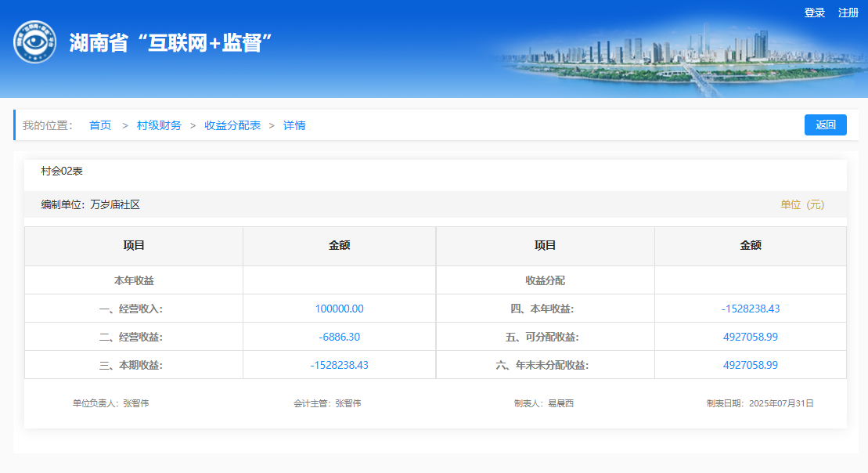Click the 登录 login link
Screen dimensions: 868x473
(x=815, y=13)
